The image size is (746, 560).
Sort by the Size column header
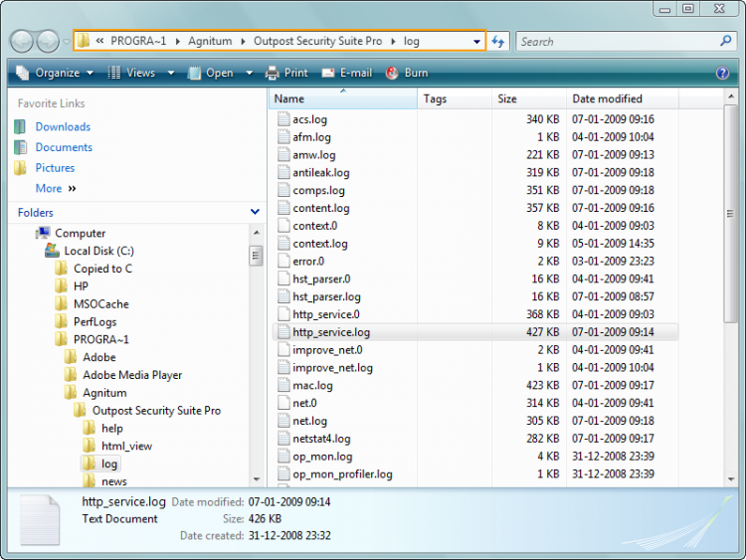[x=529, y=98]
